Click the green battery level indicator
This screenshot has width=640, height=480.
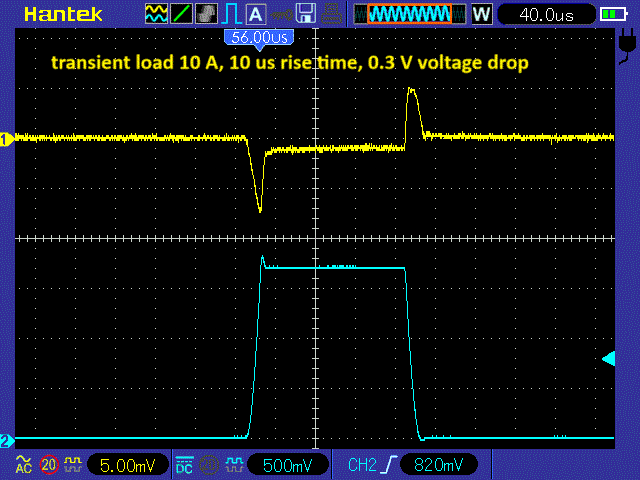tap(613, 14)
